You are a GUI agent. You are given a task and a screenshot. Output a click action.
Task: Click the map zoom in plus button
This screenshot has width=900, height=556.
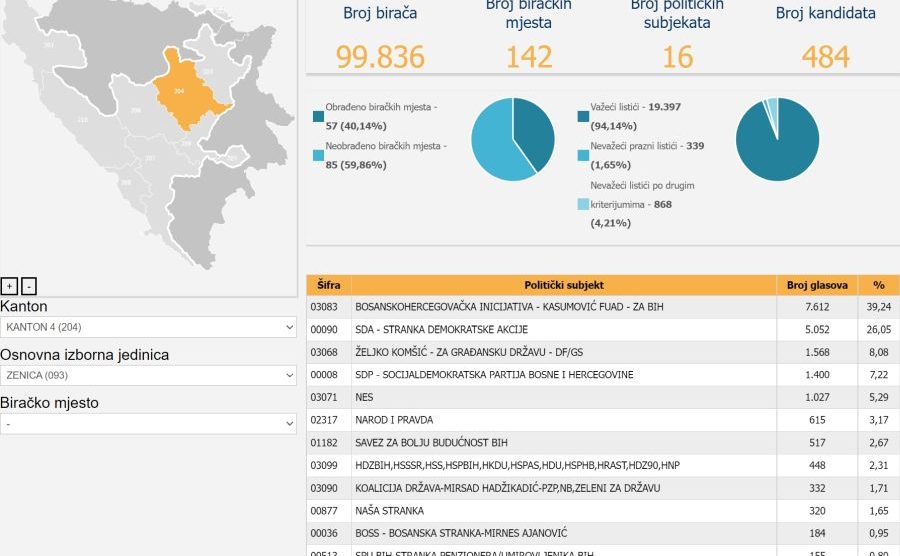coord(10,286)
